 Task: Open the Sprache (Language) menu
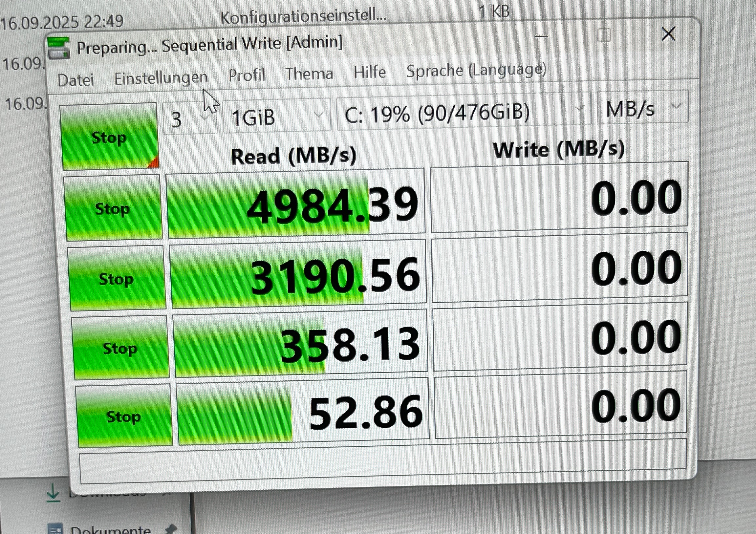tap(476, 70)
